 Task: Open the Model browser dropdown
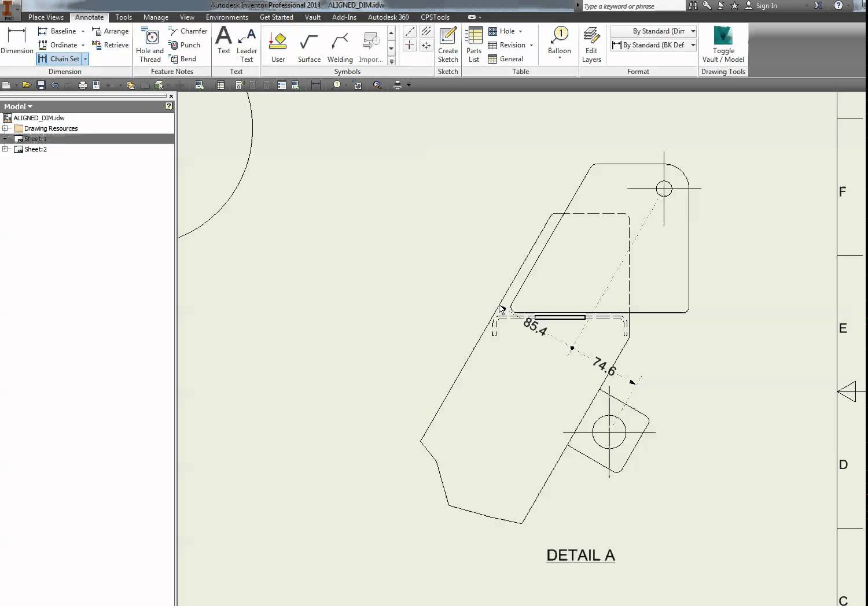click(18, 106)
